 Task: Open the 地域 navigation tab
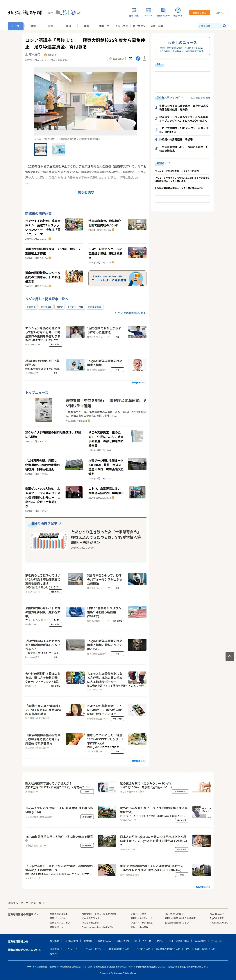33,26
